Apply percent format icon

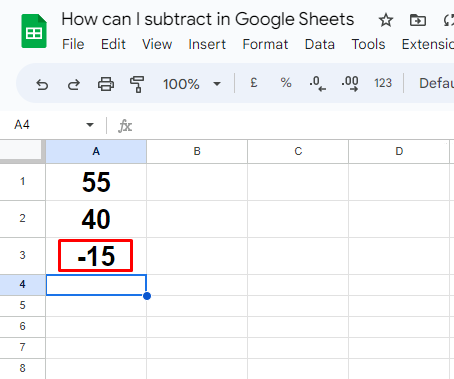coord(286,83)
